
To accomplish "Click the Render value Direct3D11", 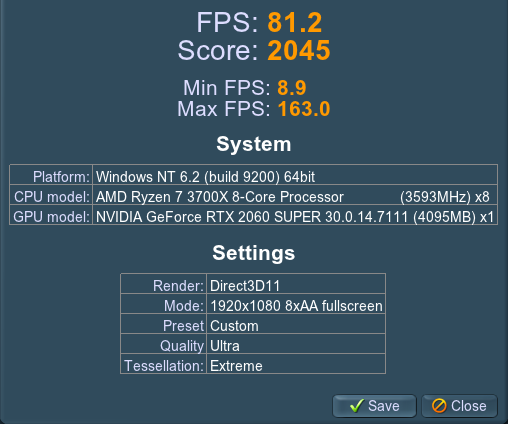I will tap(245, 286).
